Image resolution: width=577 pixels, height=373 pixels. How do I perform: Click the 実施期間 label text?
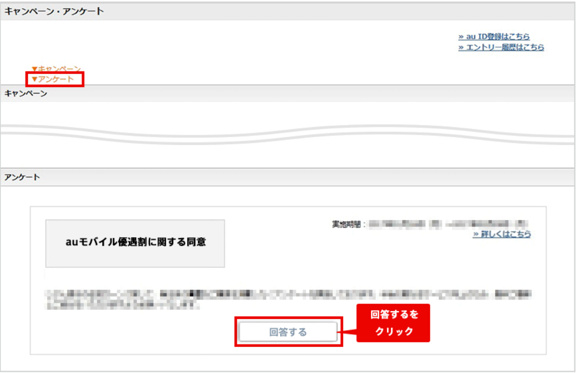click(346, 224)
